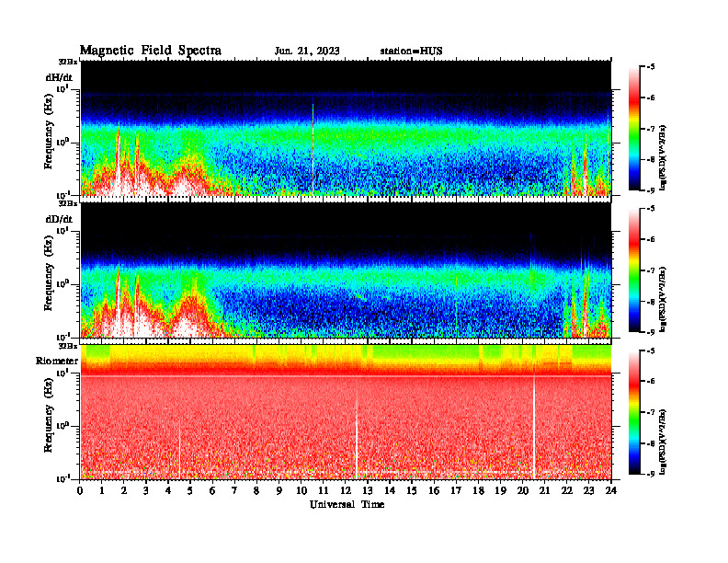728x563 pixels.
Task: Click the white vertical line near hour 20.5 in Riometer
Action: (x=534, y=425)
